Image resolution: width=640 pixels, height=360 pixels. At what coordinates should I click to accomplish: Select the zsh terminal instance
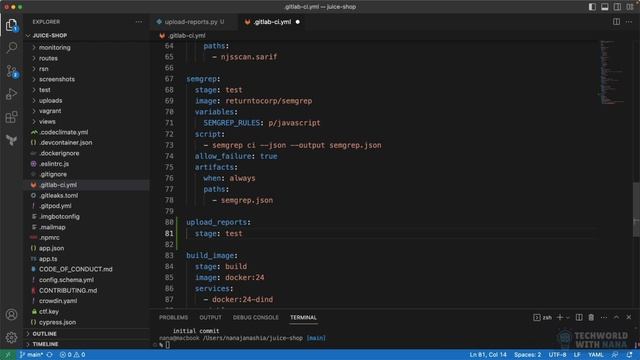click(542, 317)
